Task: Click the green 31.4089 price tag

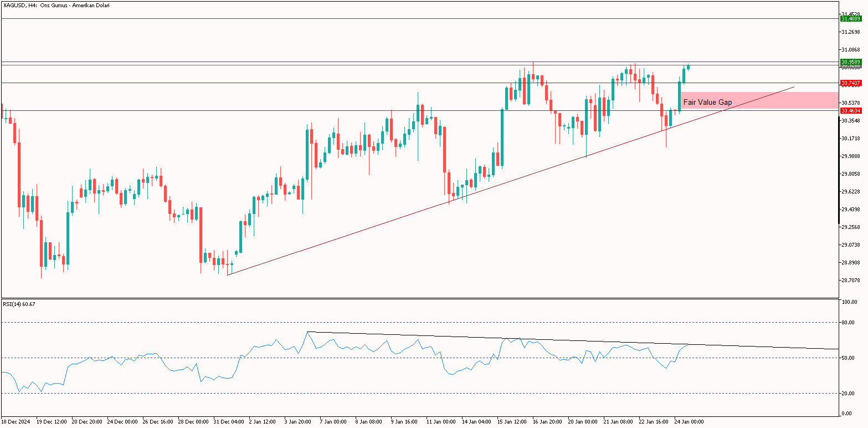Action: tap(850, 18)
